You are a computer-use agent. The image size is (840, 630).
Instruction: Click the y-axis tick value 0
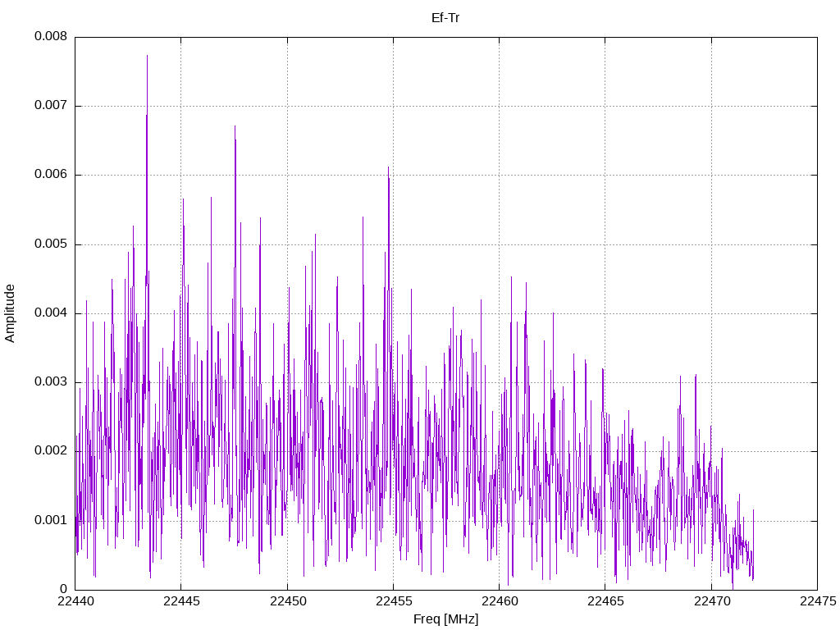64,589
